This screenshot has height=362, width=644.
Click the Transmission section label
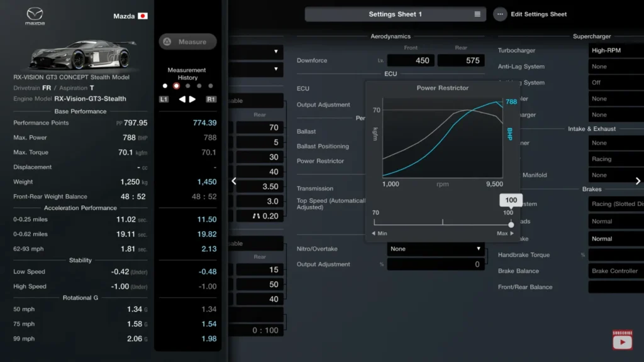tap(315, 189)
